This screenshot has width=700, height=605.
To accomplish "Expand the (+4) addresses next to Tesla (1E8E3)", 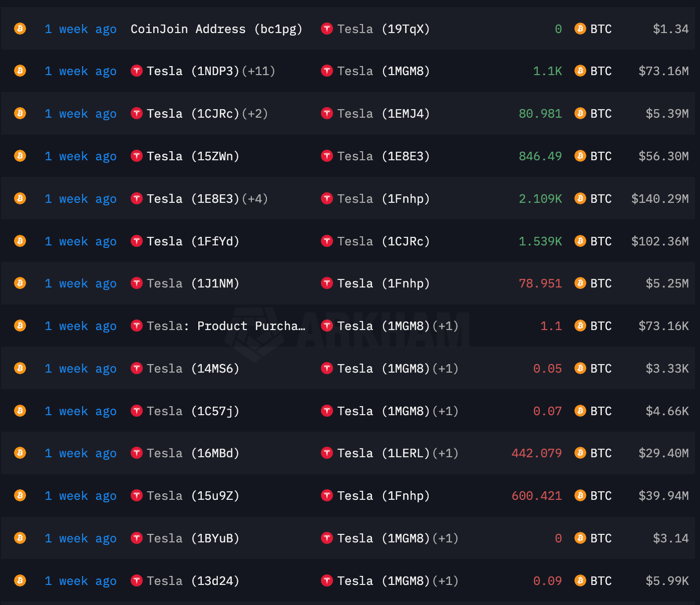I will tap(255, 199).
